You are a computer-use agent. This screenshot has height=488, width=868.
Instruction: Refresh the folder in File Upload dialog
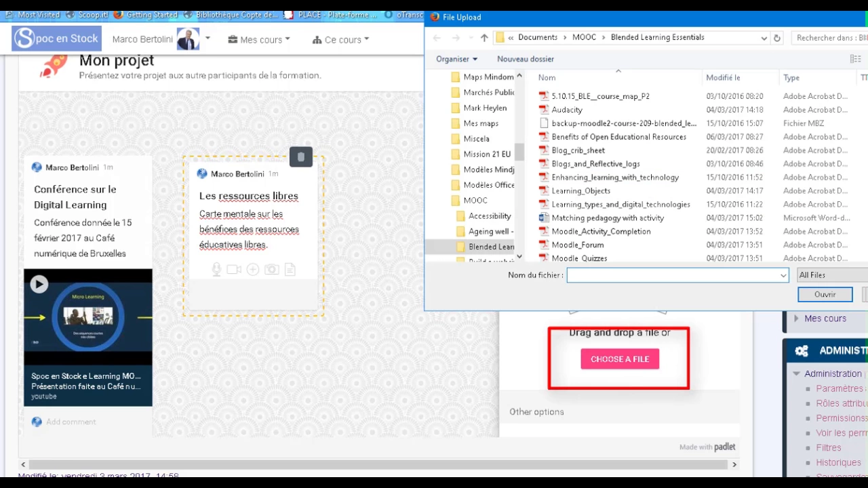[x=777, y=38]
